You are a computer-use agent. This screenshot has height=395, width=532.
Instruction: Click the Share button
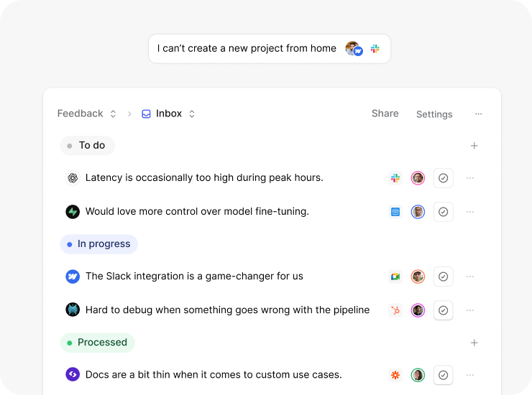385,113
